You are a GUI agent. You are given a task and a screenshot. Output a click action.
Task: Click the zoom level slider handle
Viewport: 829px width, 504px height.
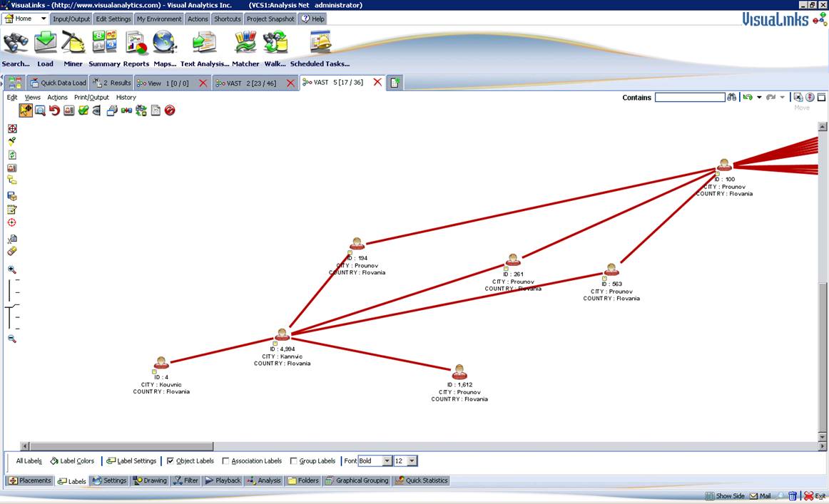[11, 306]
